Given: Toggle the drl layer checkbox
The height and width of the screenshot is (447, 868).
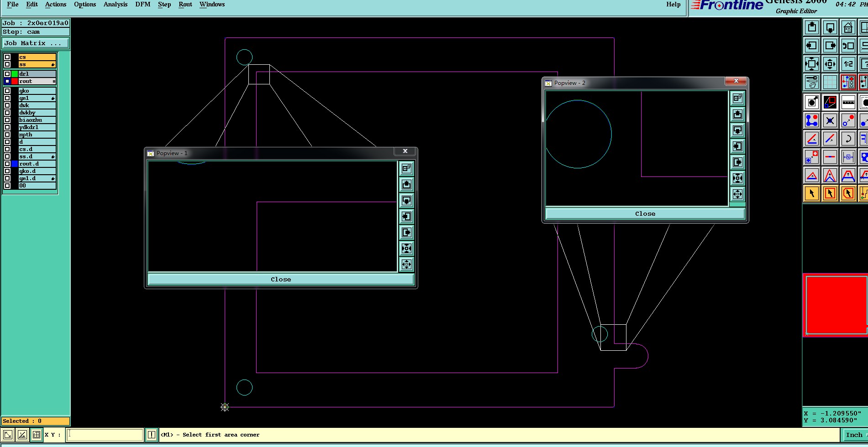Looking at the screenshot, I should tap(7, 73).
